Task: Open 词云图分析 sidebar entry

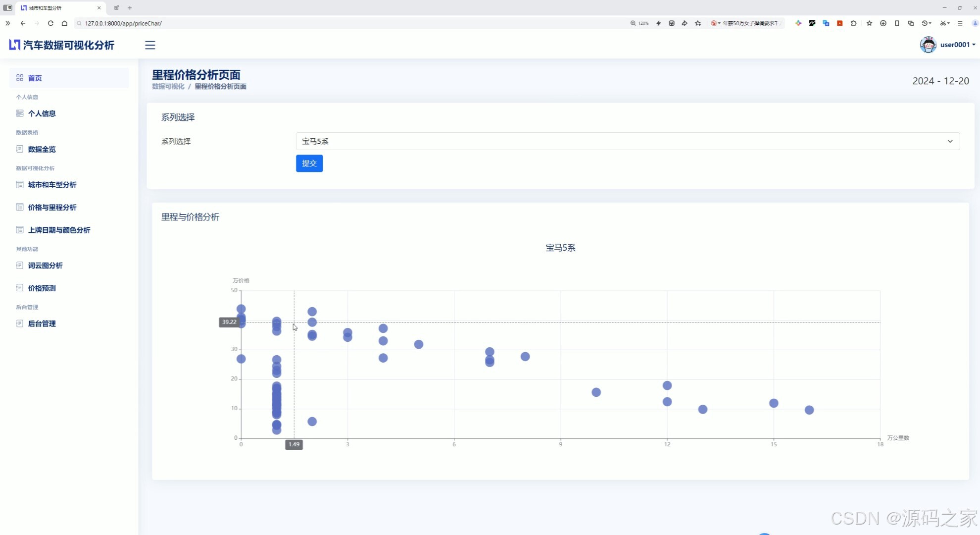Action: coord(45,266)
